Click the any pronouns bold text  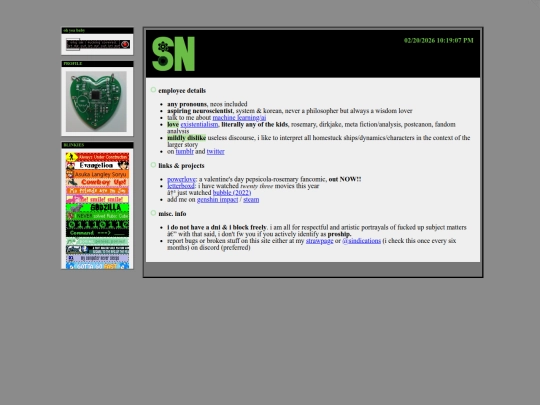point(187,104)
